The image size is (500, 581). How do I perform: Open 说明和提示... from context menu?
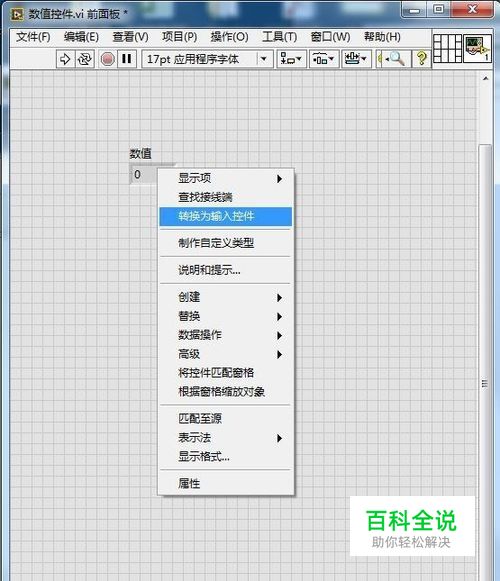click(226, 270)
